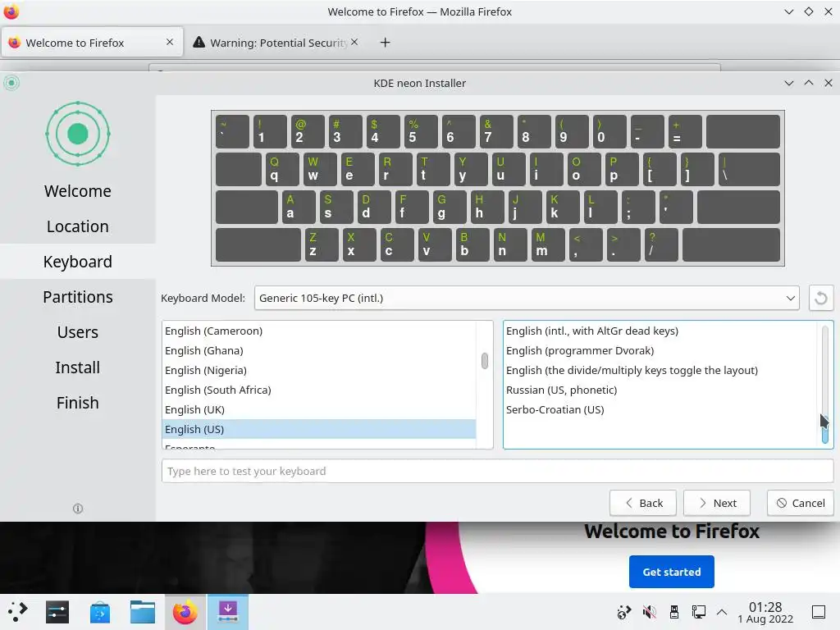Click the Next button
Screen dimensions: 840x630
point(717,503)
